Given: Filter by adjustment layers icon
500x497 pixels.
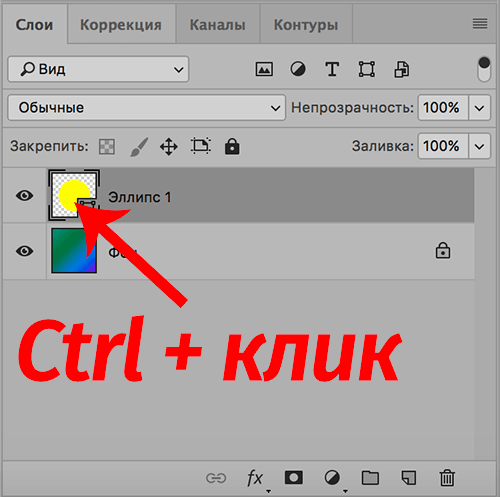Looking at the screenshot, I should coord(298,69).
